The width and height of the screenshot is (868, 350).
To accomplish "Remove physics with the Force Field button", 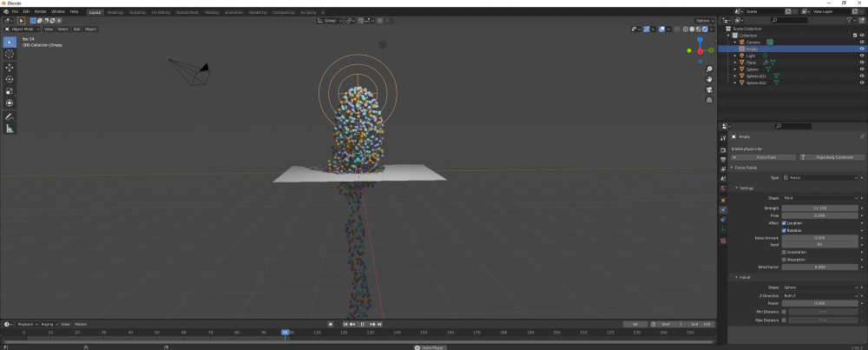I will 763,157.
